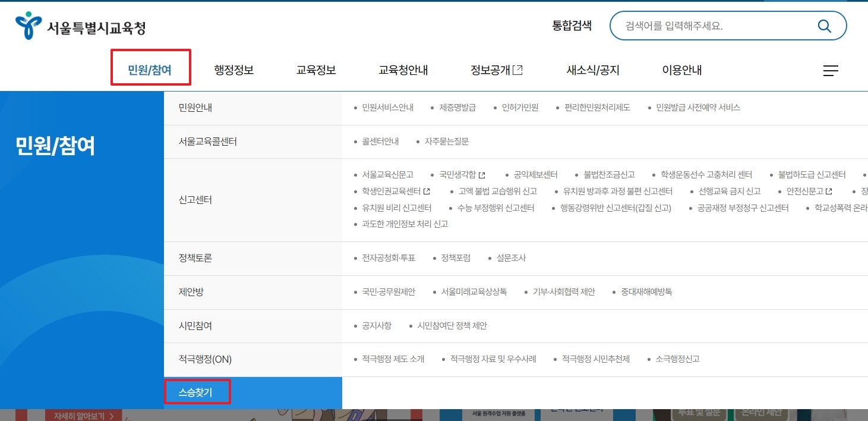Open the hamburger full menu icon
The image size is (868, 421).
point(831,71)
